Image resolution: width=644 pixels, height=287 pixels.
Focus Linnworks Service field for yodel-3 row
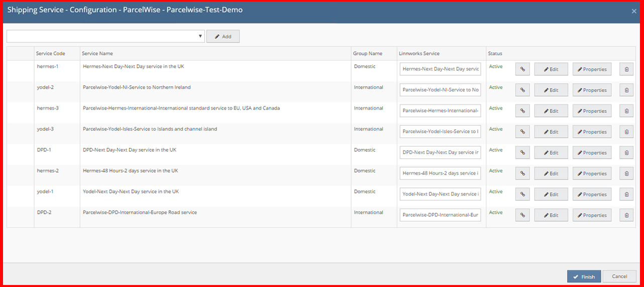[441, 131]
